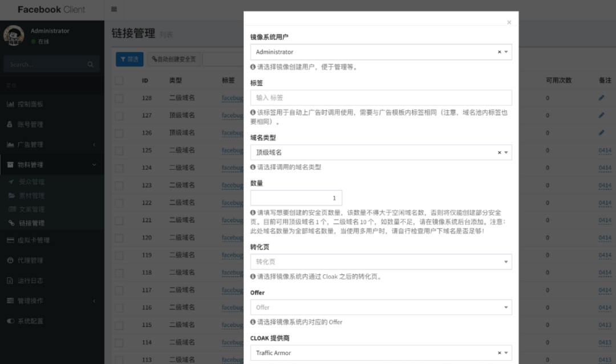Clear the Administrator selection in 镜像系统用户

[499, 52]
